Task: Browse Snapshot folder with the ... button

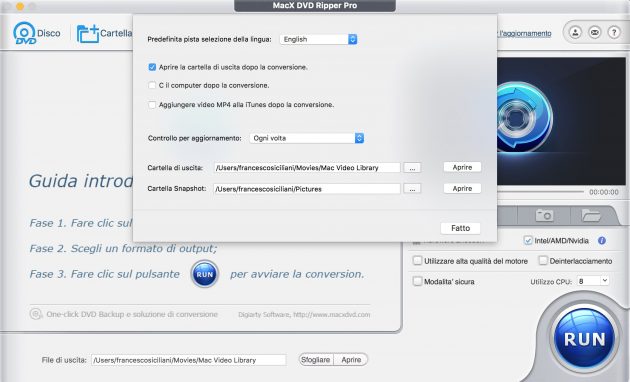Action: (412, 189)
